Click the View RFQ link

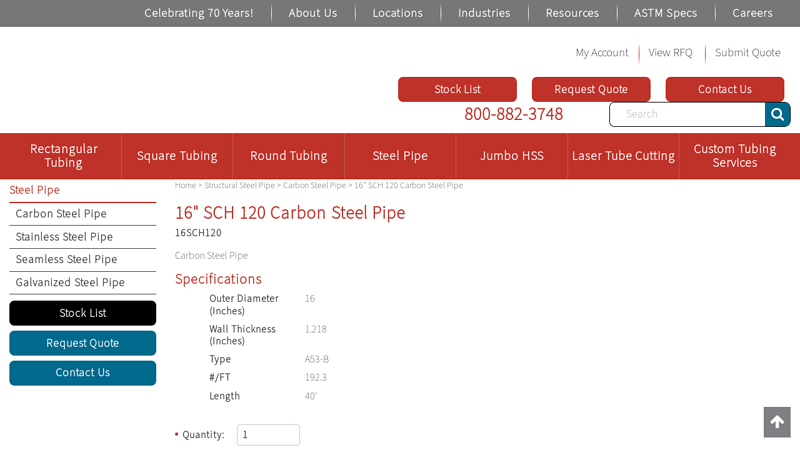pos(670,53)
